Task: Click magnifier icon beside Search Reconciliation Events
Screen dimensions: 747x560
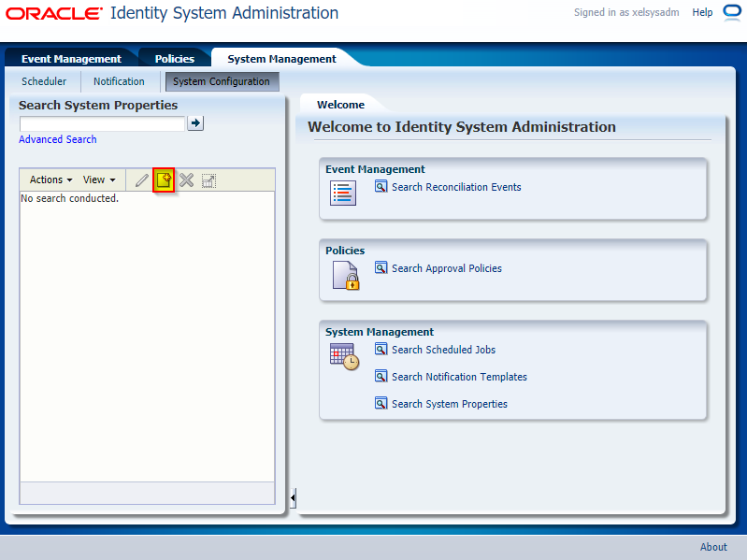Action: tap(381, 186)
